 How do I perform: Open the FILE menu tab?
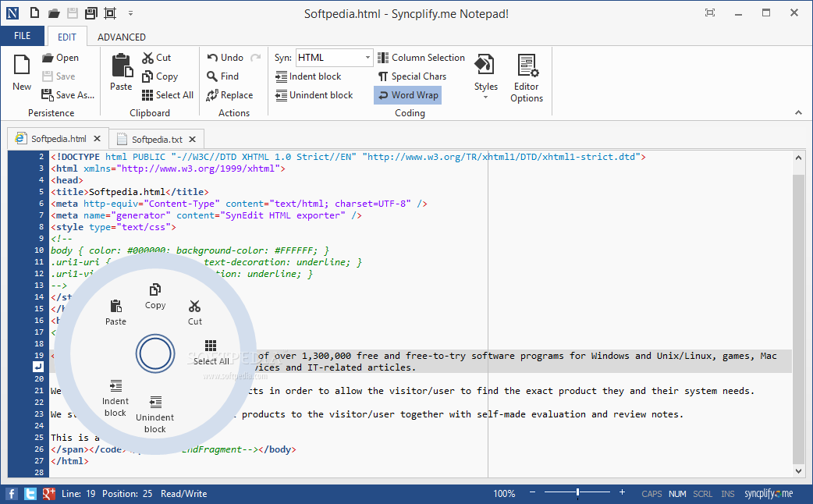click(x=23, y=36)
